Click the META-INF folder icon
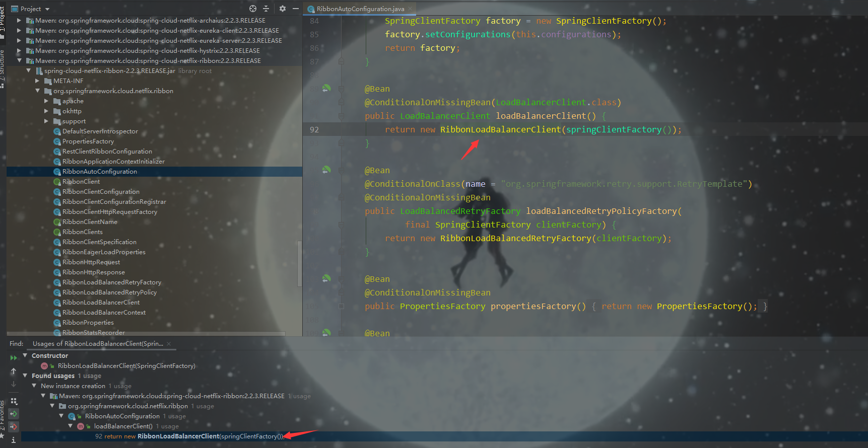 48,81
